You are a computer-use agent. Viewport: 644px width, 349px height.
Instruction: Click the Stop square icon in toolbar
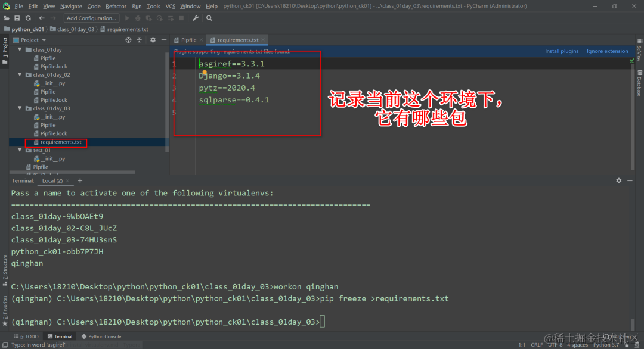click(181, 18)
